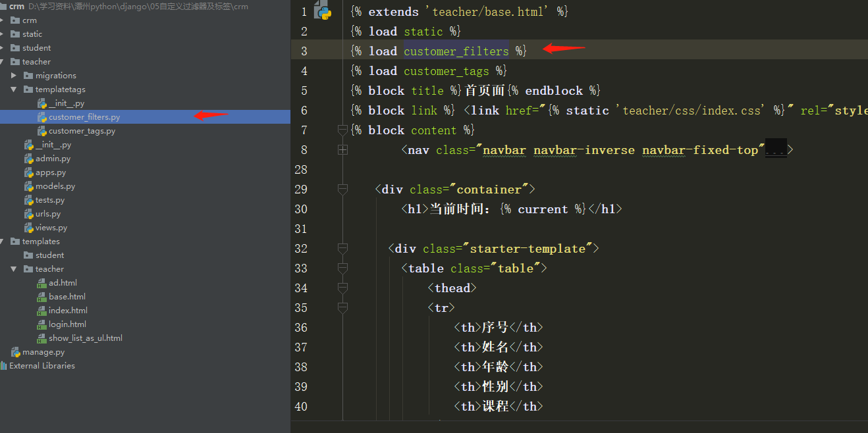
Task: Click the 'current' tag on line 30
Action: tap(543, 209)
